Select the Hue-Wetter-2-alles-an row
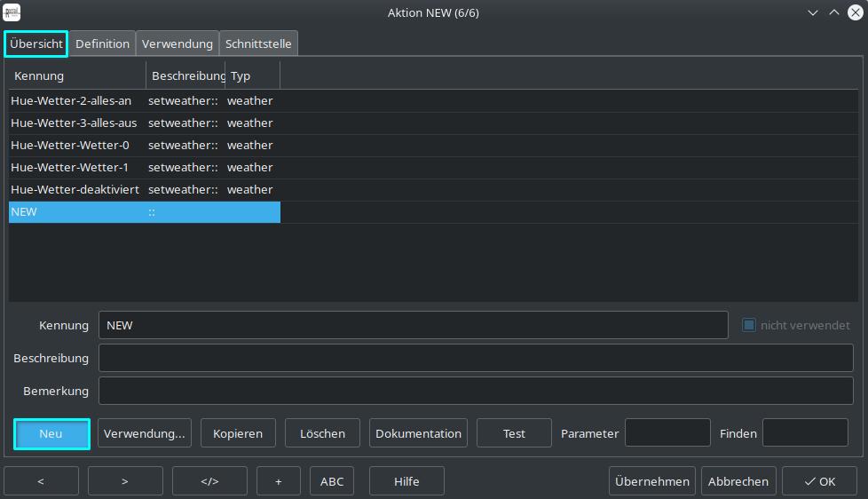The width and height of the screenshot is (868, 499). click(71, 100)
